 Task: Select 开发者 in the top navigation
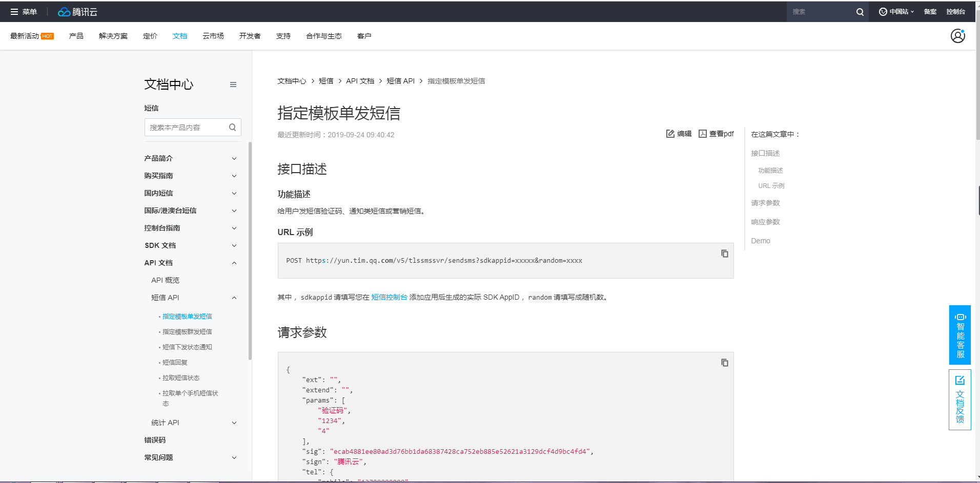point(250,36)
